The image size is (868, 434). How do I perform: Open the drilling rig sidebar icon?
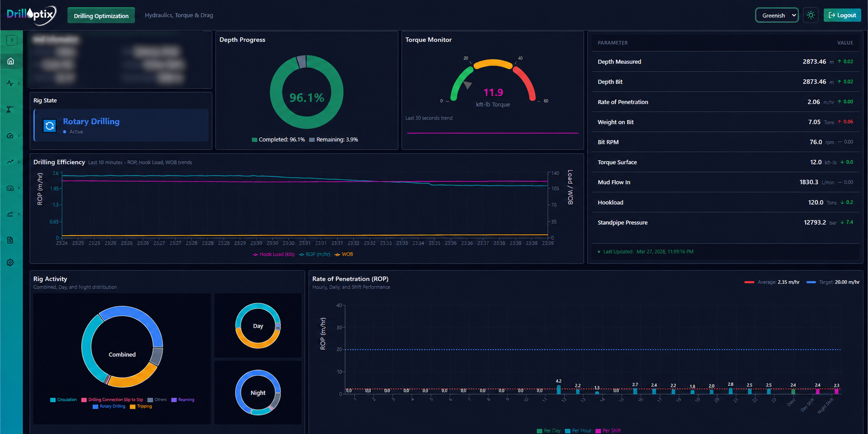(10, 109)
